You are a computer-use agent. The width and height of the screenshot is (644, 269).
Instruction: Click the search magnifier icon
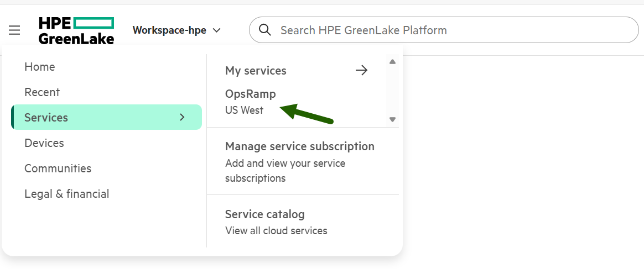pos(266,30)
